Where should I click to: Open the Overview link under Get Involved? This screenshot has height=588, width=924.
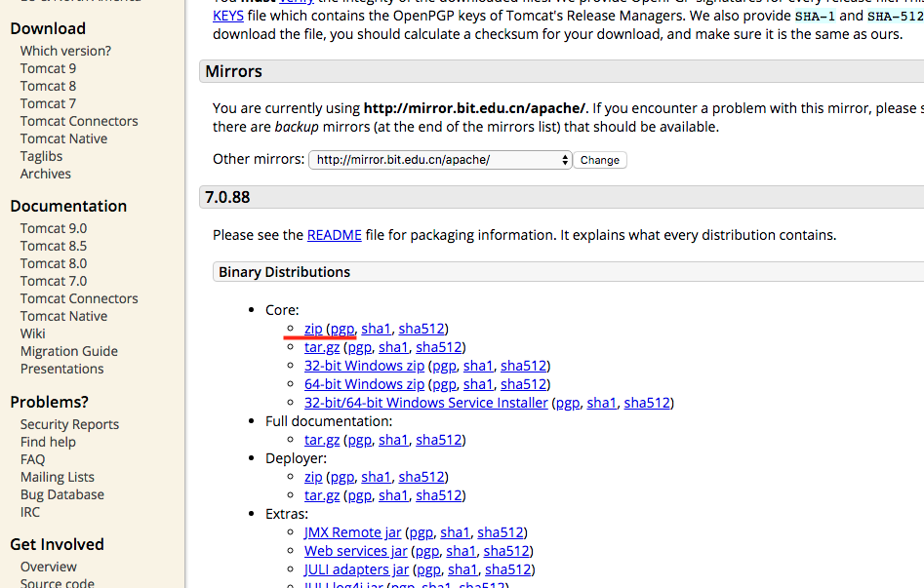point(49,567)
